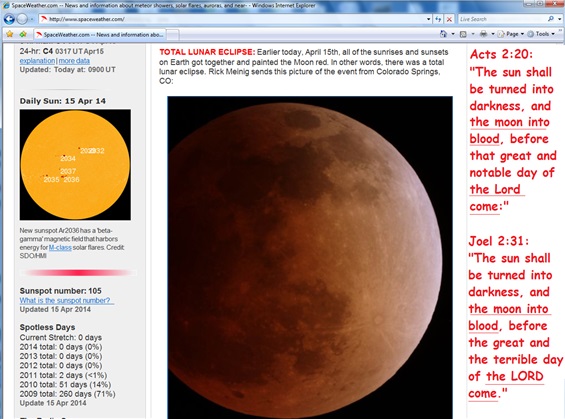The image size is (565, 419).
Task: Select the SpaceWeather.com tab
Action: point(100,35)
